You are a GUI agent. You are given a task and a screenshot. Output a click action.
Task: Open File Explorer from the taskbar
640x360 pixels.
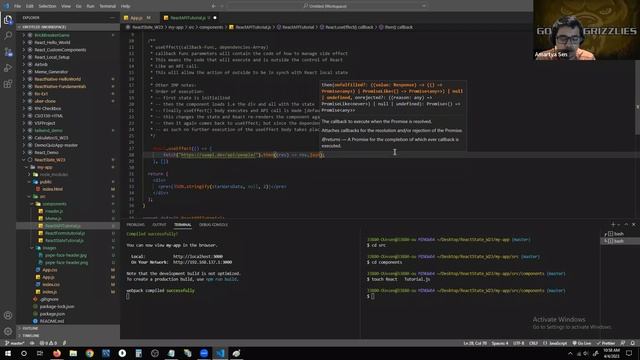click(73, 353)
